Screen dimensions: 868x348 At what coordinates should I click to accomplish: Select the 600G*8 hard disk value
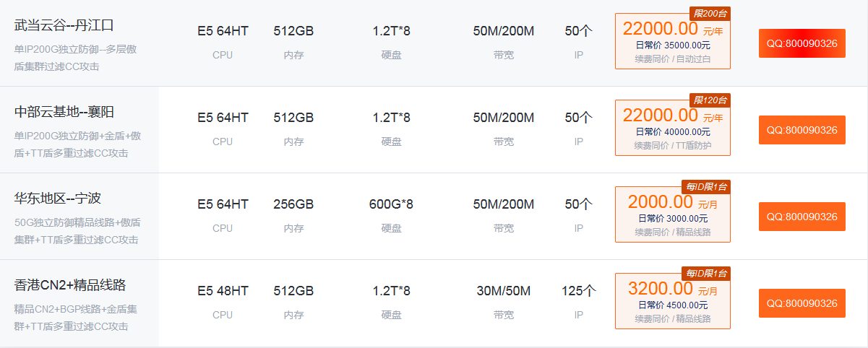pos(391,204)
